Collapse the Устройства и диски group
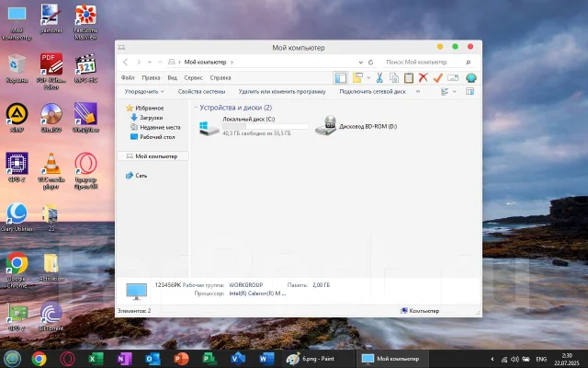The image size is (588, 368). coord(196,108)
